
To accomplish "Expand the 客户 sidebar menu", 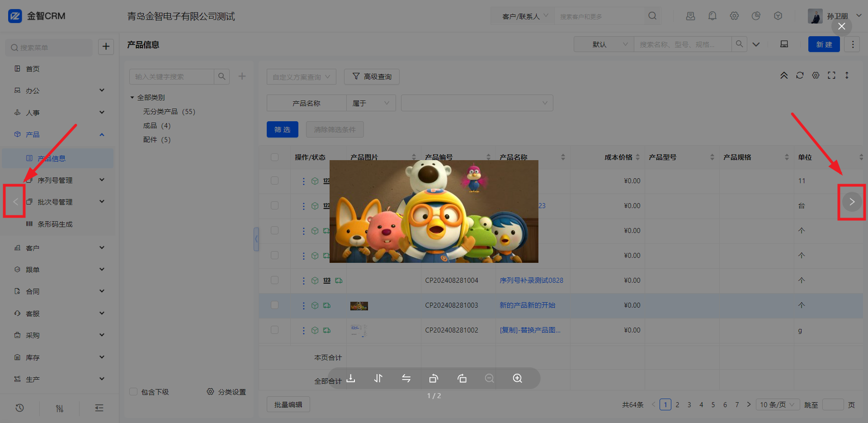I will point(59,248).
